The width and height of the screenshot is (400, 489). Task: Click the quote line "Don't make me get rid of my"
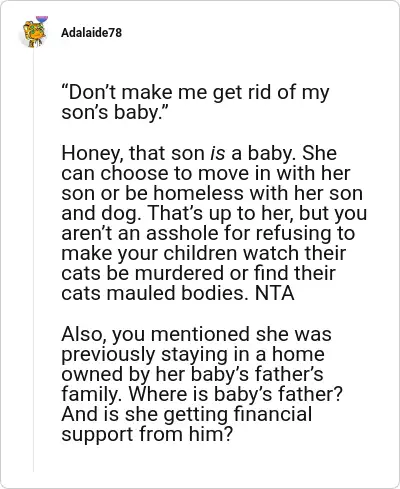coord(195,93)
